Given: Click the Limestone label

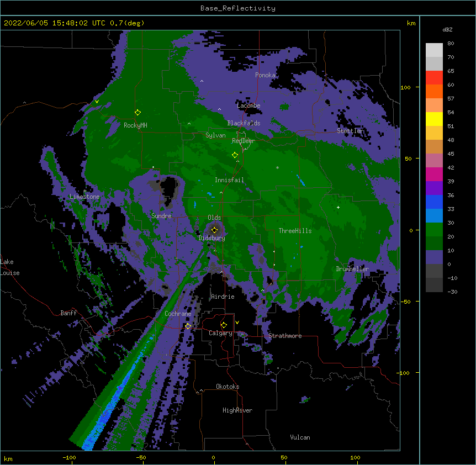Looking at the screenshot, I should click(84, 197).
